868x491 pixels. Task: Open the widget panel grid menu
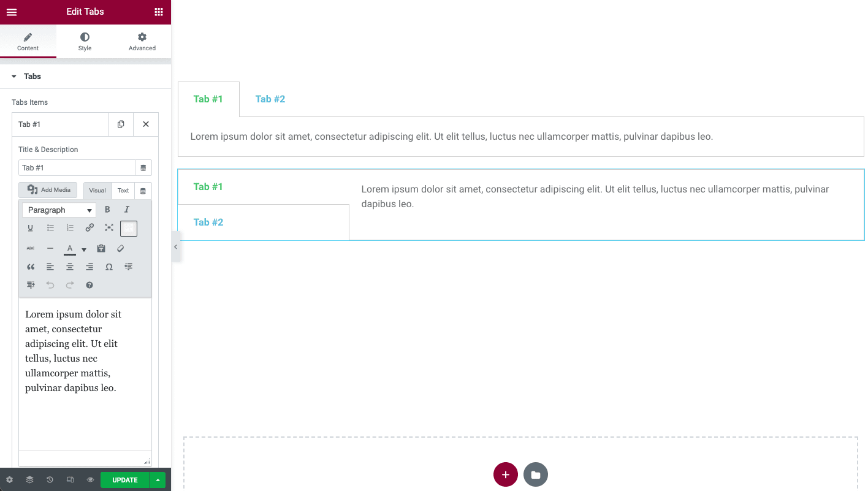[159, 12]
